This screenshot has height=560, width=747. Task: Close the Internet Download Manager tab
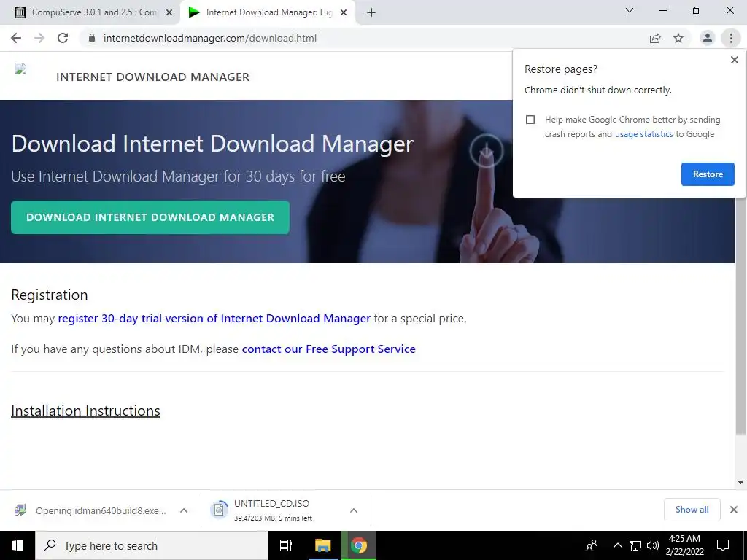click(344, 13)
